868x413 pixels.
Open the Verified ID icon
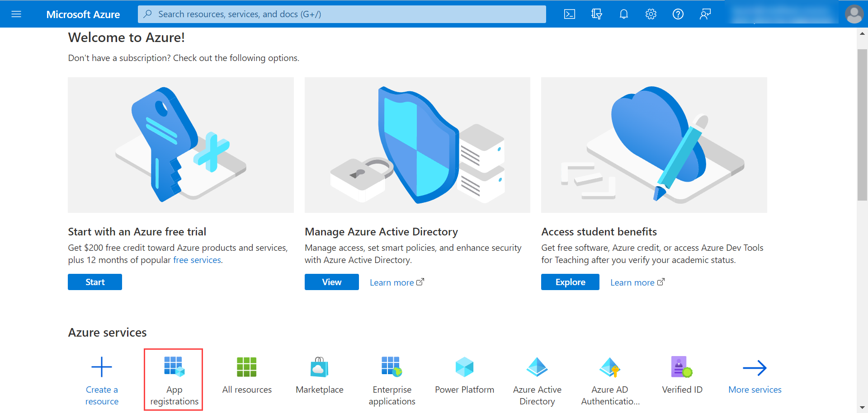tap(682, 367)
